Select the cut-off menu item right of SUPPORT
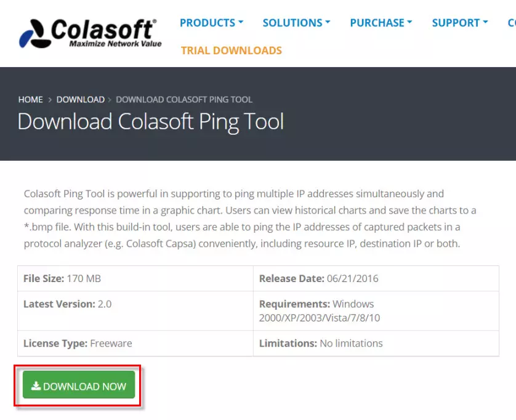516x420 pixels. click(512, 23)
